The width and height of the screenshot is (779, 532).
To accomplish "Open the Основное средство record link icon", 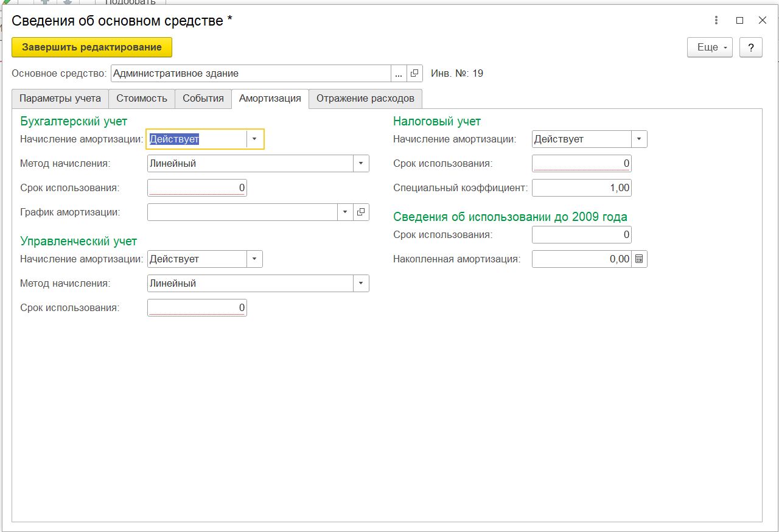I will pos(414,74).
